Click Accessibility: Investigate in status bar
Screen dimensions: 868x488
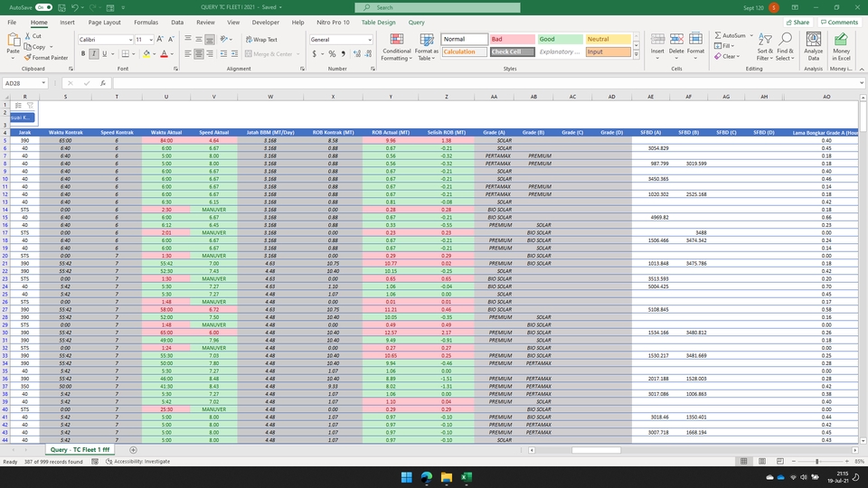[137, 462]
